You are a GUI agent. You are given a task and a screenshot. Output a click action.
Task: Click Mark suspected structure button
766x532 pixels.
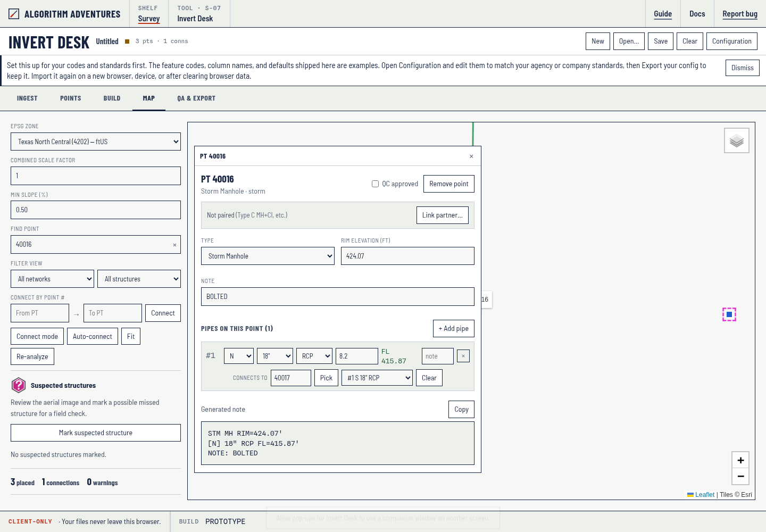click(96, 433)
